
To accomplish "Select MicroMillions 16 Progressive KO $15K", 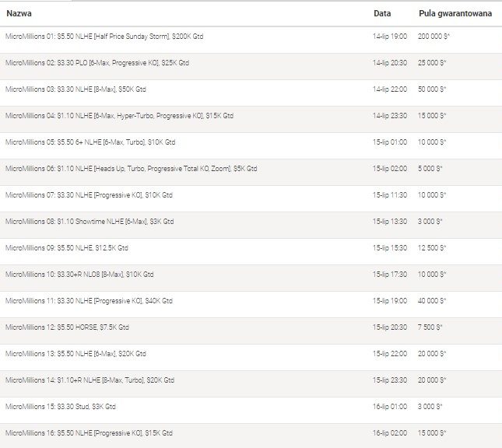I will point(89,433).
